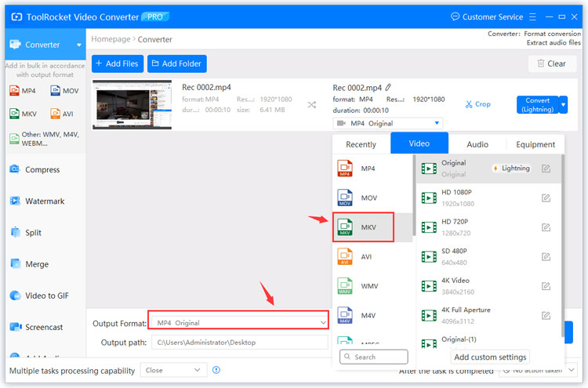Start Convert (Lightning) for the file
Screen dimensions: 588x388
click(x=537, y=104)
